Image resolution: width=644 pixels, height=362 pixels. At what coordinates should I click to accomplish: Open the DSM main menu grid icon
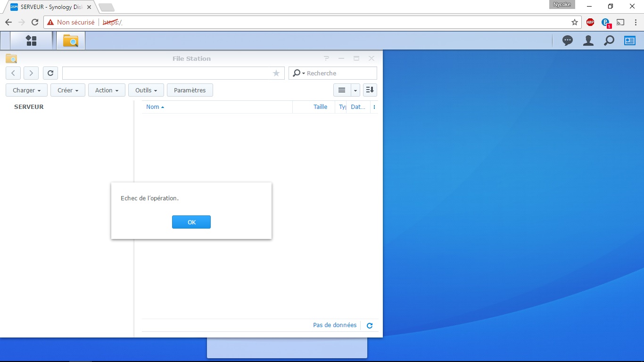(31, 41)
